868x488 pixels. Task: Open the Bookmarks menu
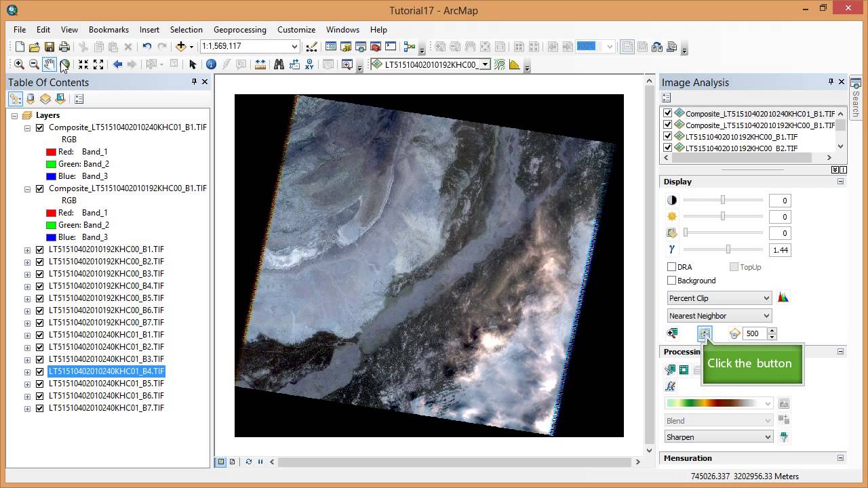tap(108, 30)
